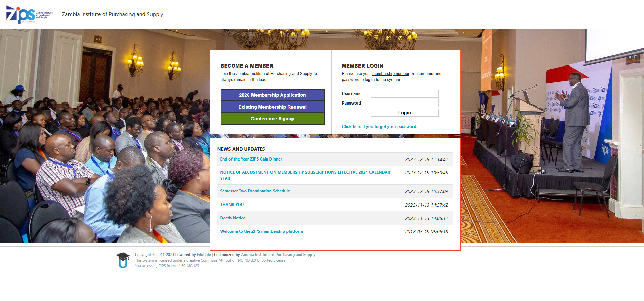The image size is (644, 301).
Task: Focus the Password input field
Action: pos(404,103)
